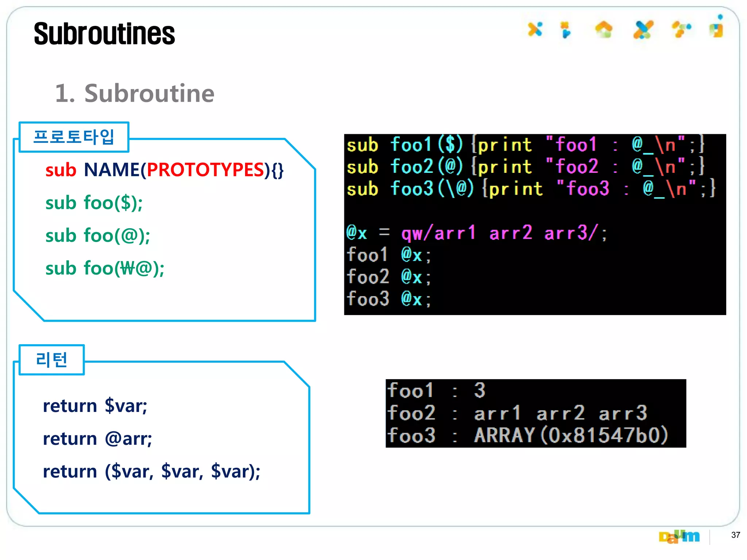Image resolution: width=747 pixels, height=560 pixels.
Task: Select the 리턴 label box
Action: pos(51,360)
